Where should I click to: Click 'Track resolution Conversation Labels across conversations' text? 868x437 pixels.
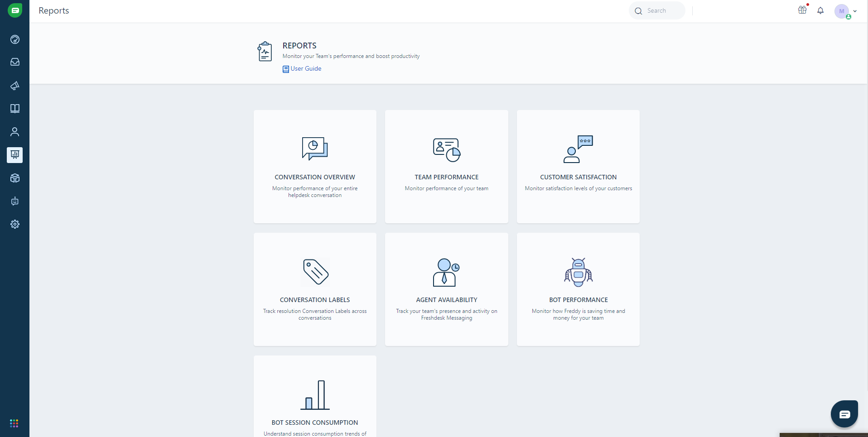click(x=315, y=315)
